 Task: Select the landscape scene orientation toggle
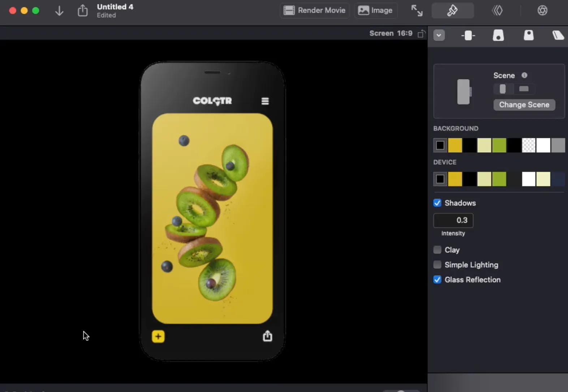coord(524,89)
